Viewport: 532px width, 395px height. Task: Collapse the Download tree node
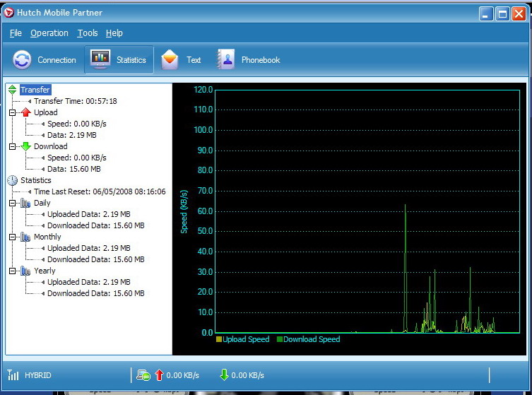coord(12,146)
